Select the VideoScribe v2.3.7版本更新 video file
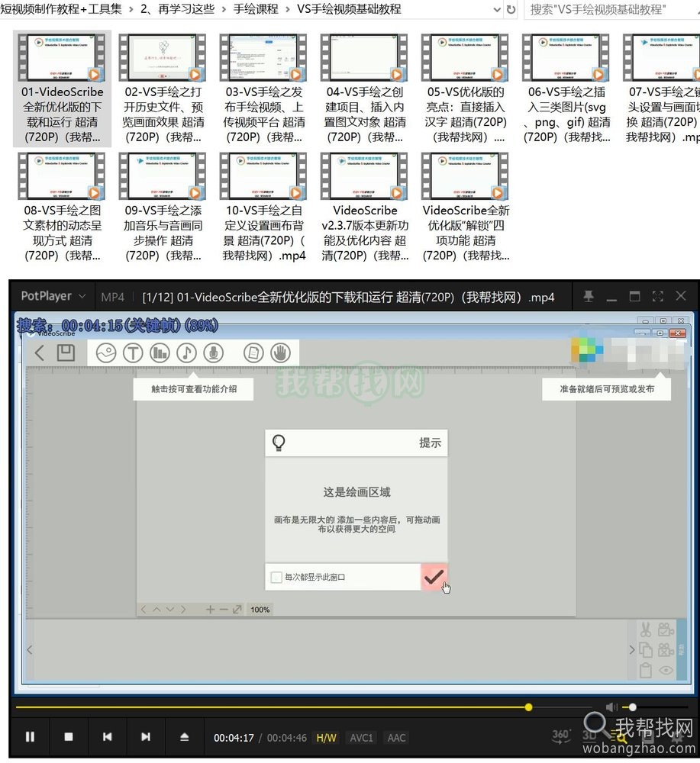This screenshot has width=700, height=763. coord(365,207)
